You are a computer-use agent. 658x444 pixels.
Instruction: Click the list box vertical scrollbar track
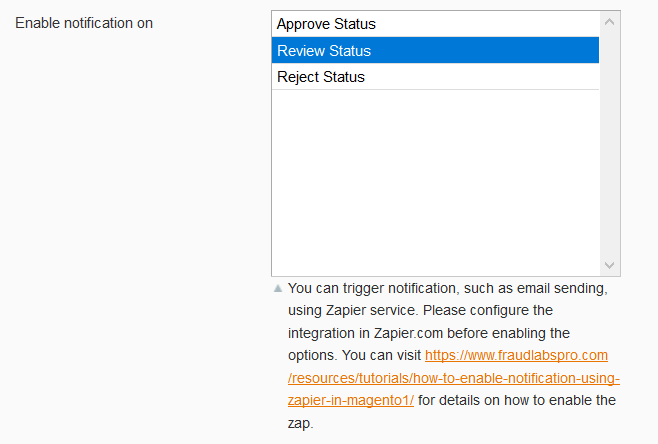(x=609, y=144)
